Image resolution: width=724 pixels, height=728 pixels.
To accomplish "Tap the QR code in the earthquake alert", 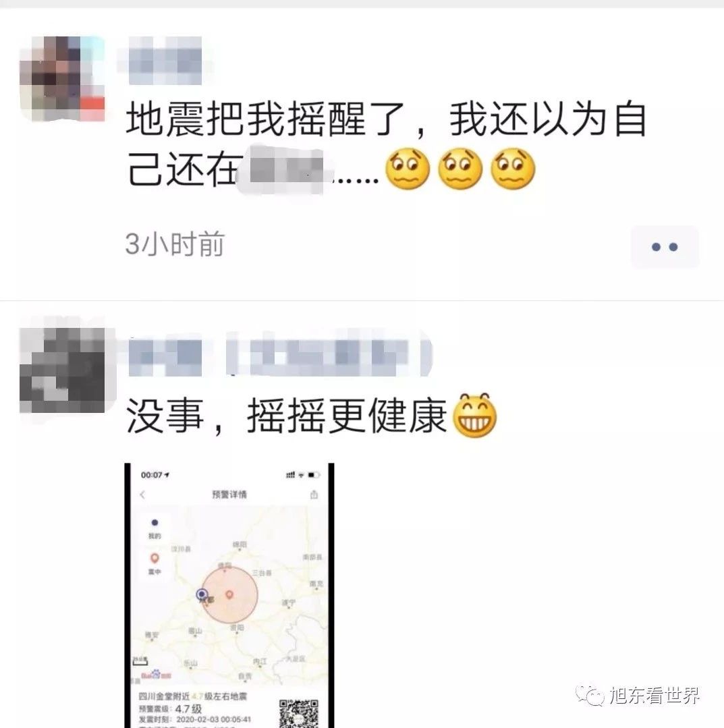I will point(299,713).
